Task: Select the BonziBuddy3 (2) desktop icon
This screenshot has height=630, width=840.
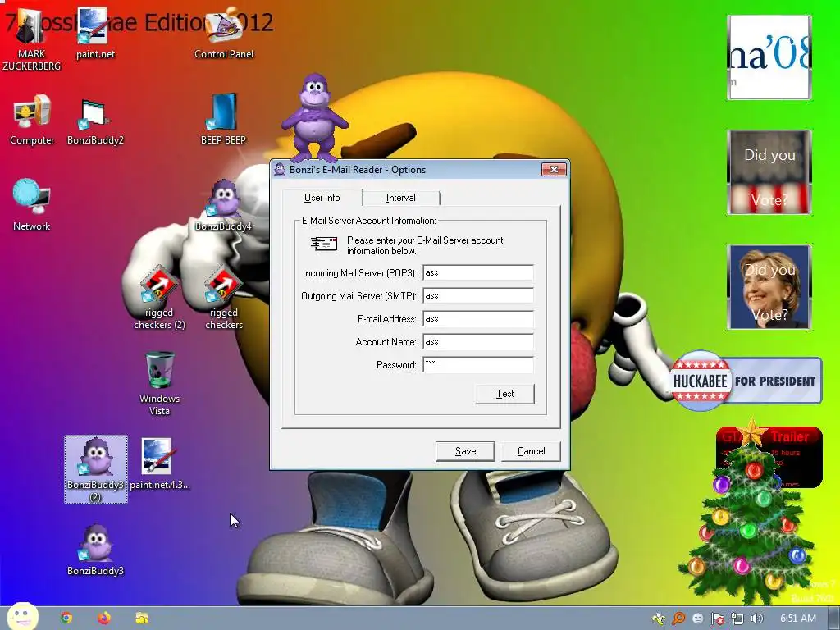Action: click(x=96, y=470)
